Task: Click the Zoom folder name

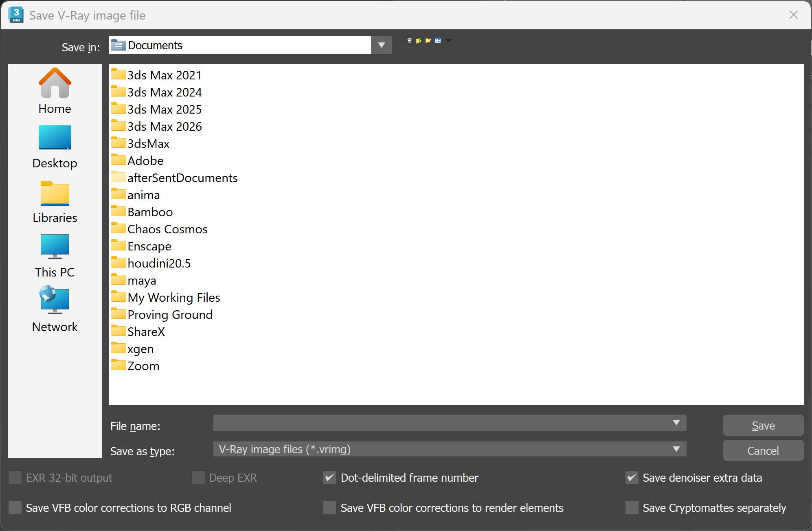Action: [143, 366]
